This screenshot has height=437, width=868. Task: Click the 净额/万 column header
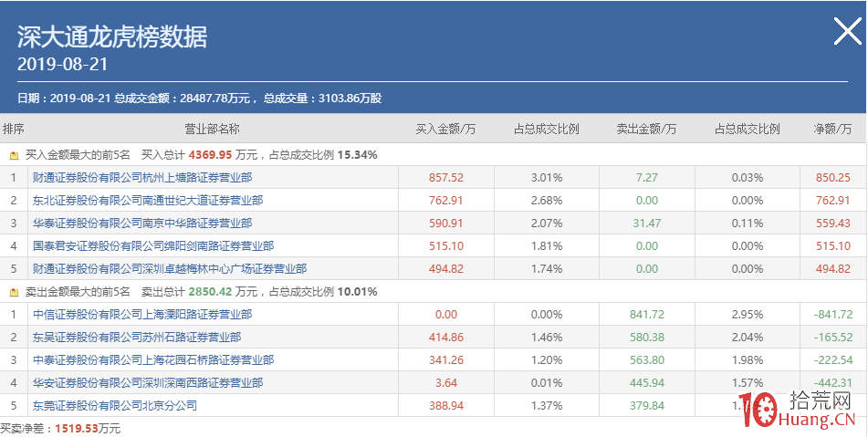[832, 129]
